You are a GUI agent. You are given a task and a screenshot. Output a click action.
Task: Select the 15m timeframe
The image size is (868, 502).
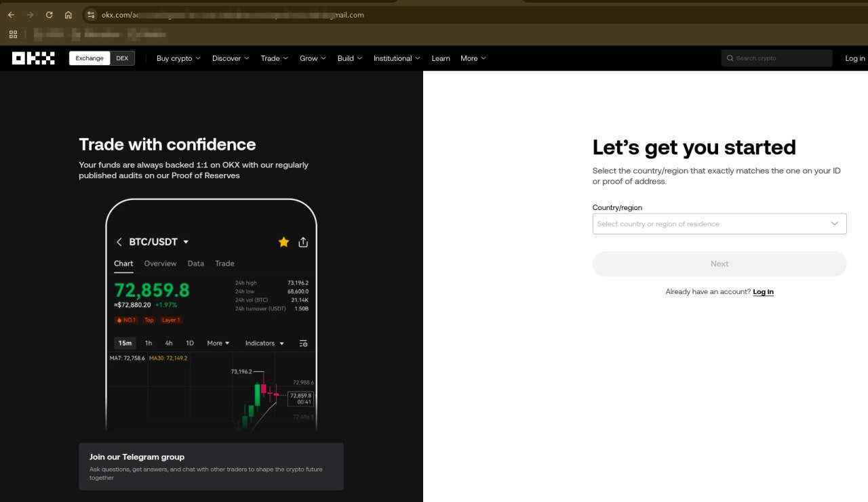tap(125, 343)
